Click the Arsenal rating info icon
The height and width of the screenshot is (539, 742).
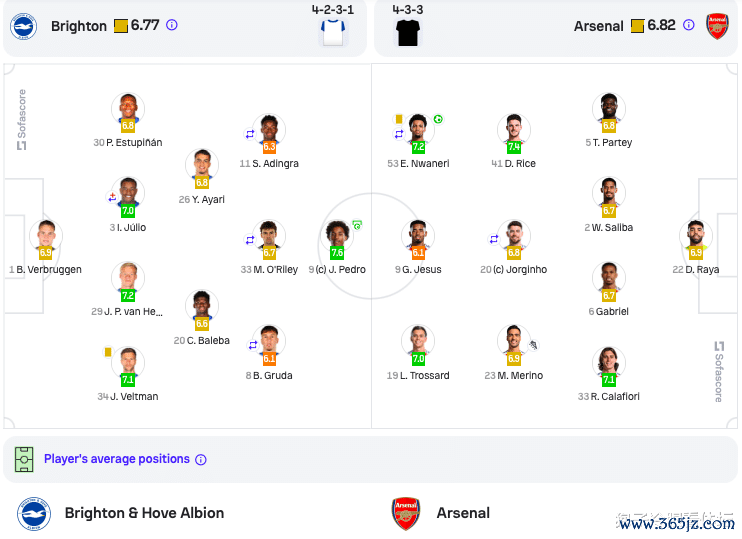point(689,25)
